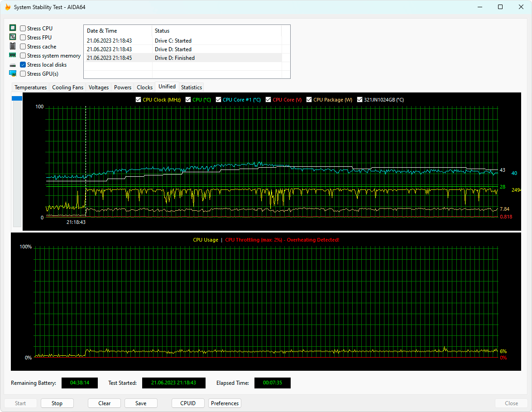
Task: Click the memory module icon beside Stress system memory
Action: (13, 55)
